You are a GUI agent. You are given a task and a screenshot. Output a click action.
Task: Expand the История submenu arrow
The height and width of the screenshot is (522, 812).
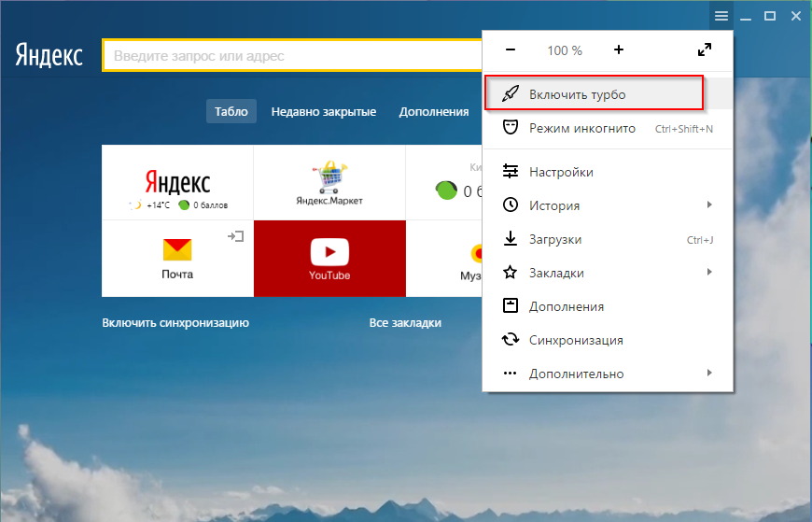pyautogui.click(x=709, y=205)
